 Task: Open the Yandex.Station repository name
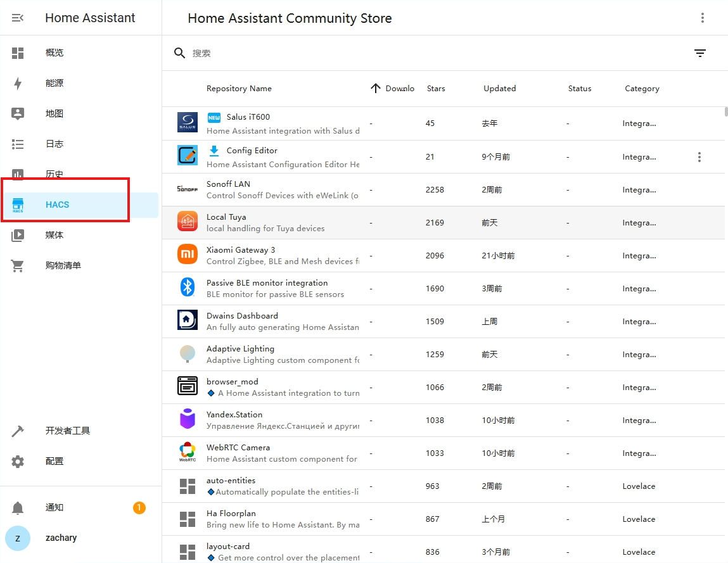click(234, 414)
